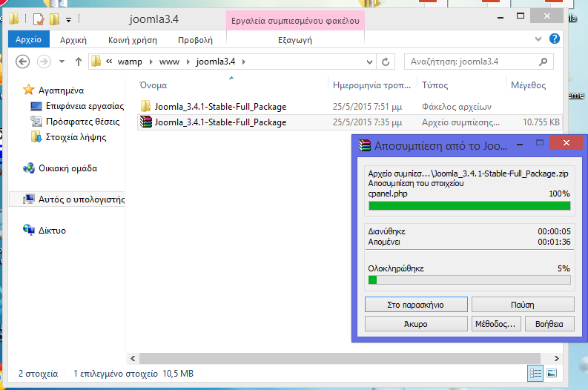Click the WinRAR icon in extraction dialog title
This screenshot has width=588, height=390.
pos(364,145)
